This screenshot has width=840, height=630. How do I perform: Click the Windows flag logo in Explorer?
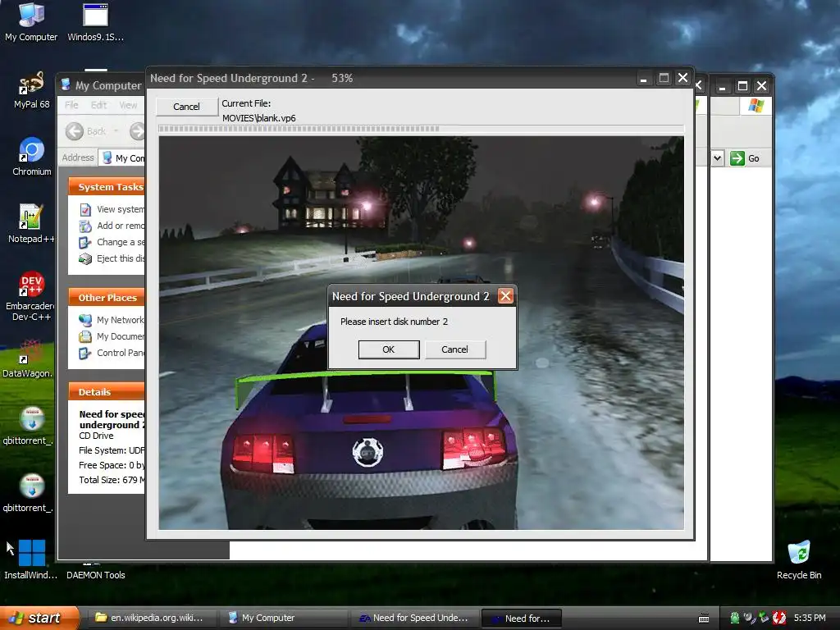click(x=756, y=105)
